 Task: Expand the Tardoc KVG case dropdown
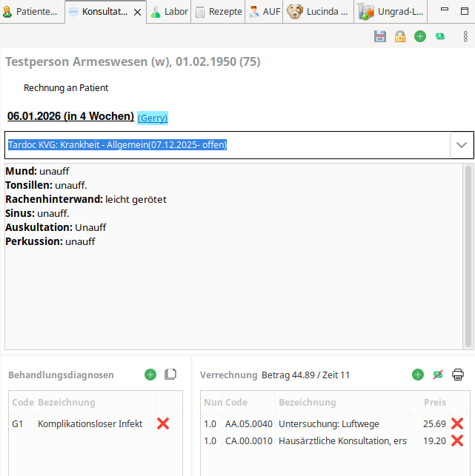[462, 145]
